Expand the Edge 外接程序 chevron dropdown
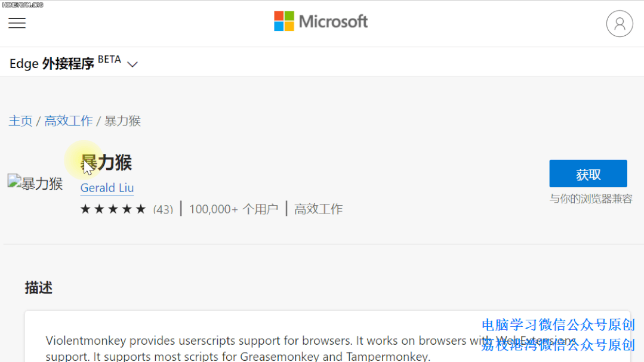Image resolution: width=644 pixels, height=362 pixels. coord(133,64)
